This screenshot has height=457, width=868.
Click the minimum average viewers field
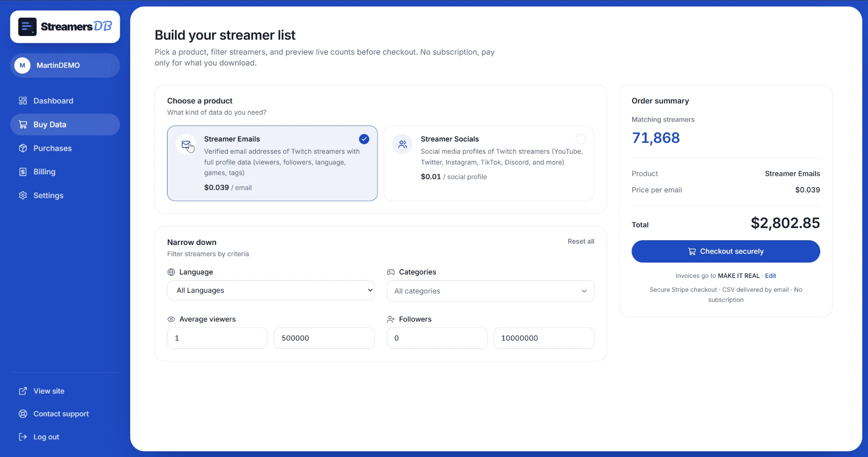pos(217,338)
